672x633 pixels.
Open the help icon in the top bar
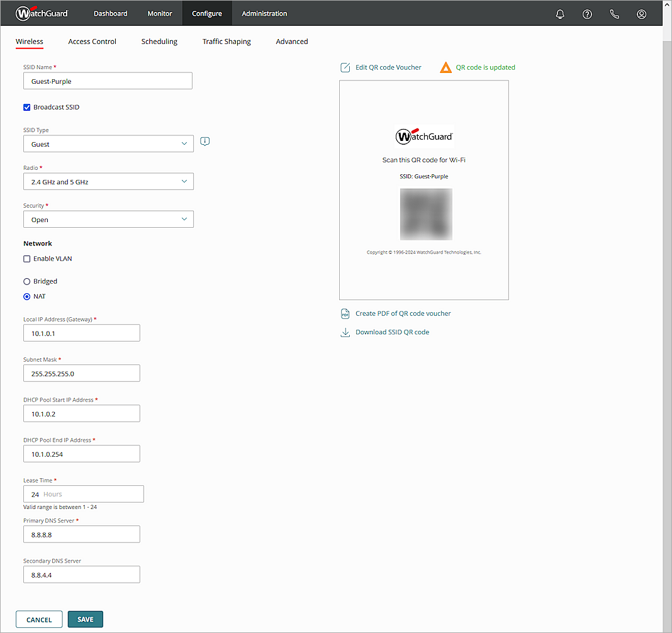(x=587, y=13)
